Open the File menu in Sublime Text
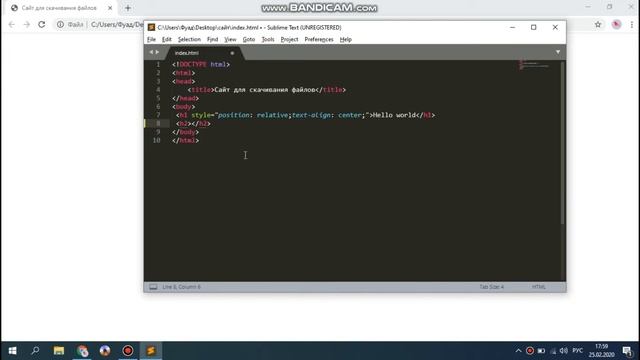 pyautogui.click(x=151, y=40)
